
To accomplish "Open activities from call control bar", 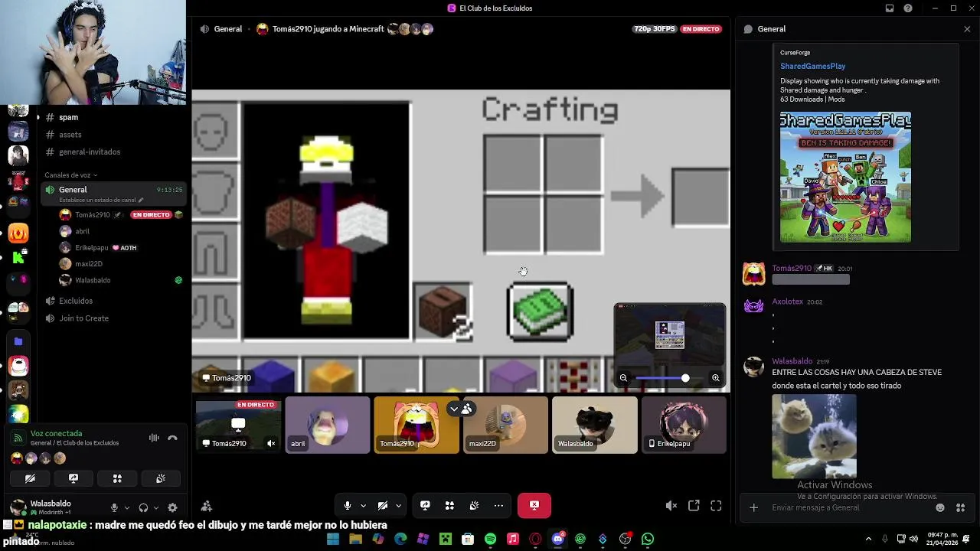I will (449, 505).
